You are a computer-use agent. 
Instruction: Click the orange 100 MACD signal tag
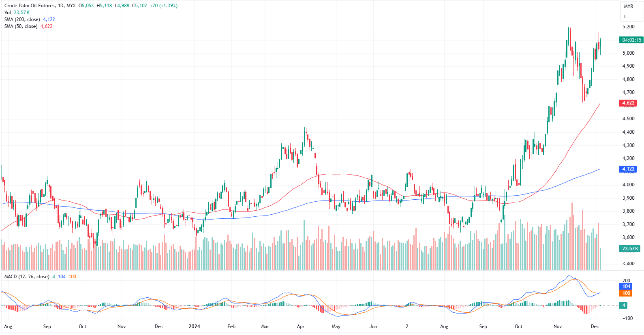click(x=626, y=293)
